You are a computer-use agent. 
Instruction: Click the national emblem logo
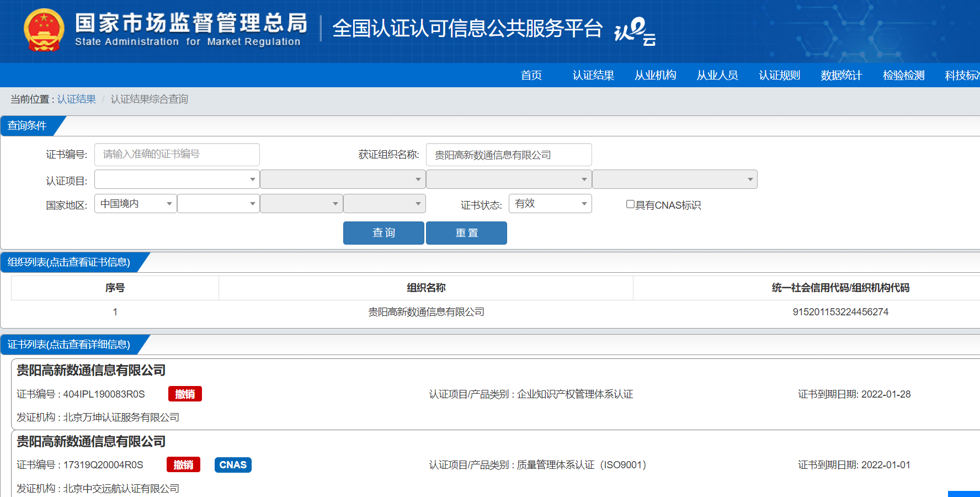tap(44, 30)
